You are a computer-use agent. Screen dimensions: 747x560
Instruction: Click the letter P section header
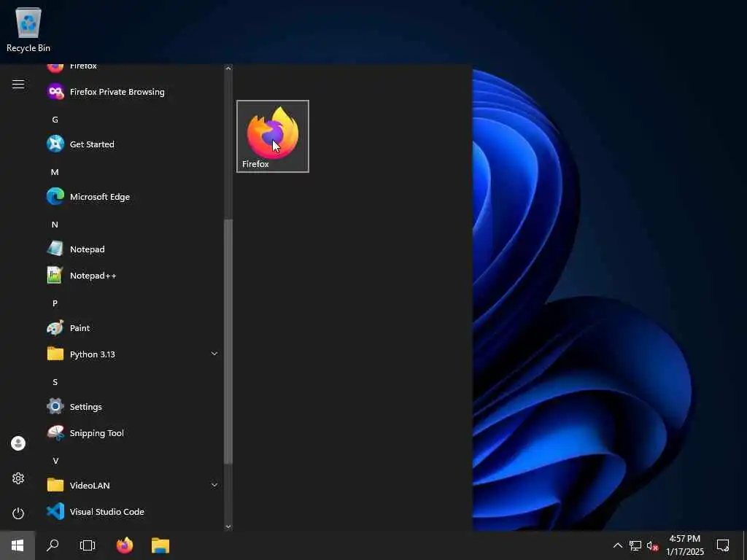point(55,303)
